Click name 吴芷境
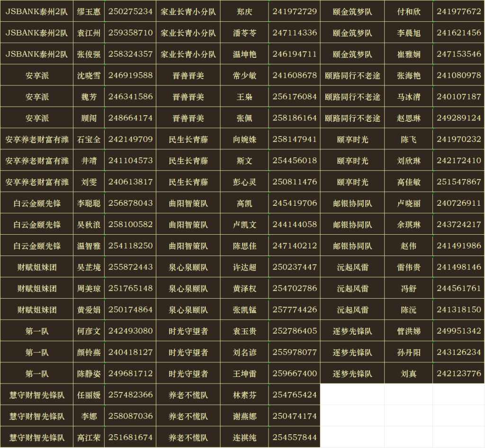The width and height of the screenshot is (485, 448). 89,267
